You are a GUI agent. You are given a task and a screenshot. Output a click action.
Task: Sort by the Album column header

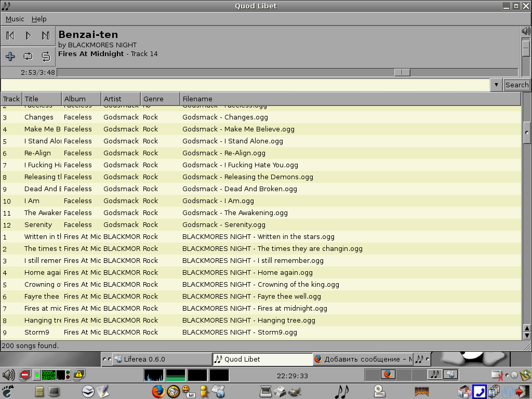[x=82, y=99]
